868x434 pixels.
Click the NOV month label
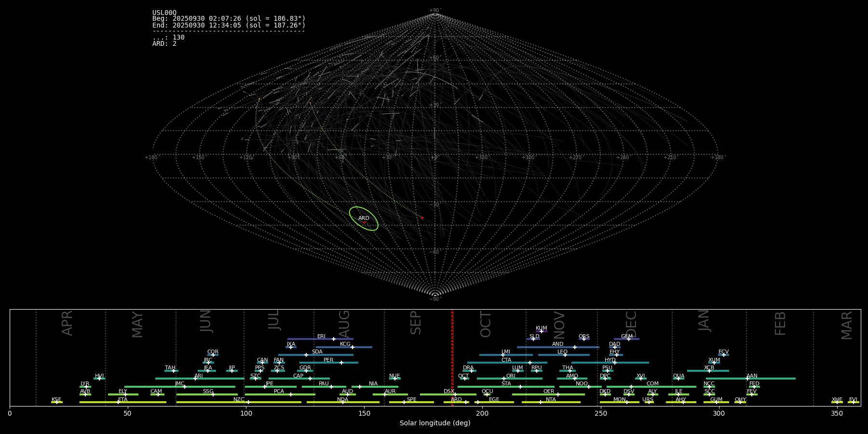click(559, 325)
